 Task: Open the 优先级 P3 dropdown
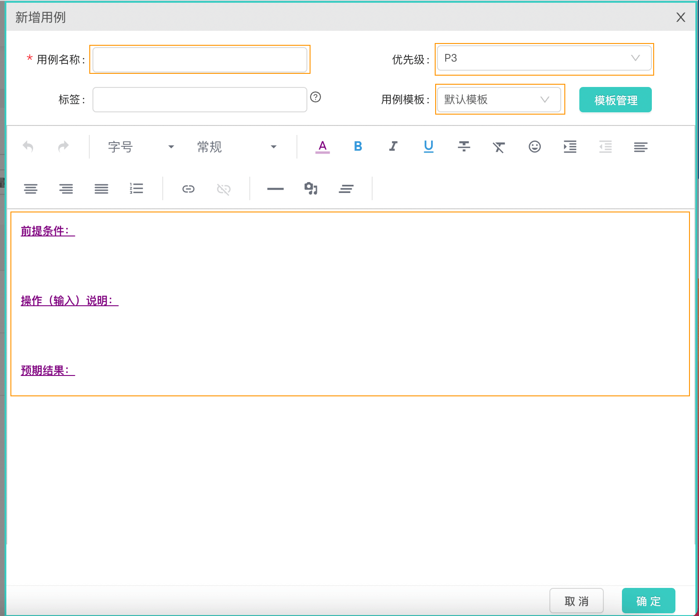[x=544, y=58]
